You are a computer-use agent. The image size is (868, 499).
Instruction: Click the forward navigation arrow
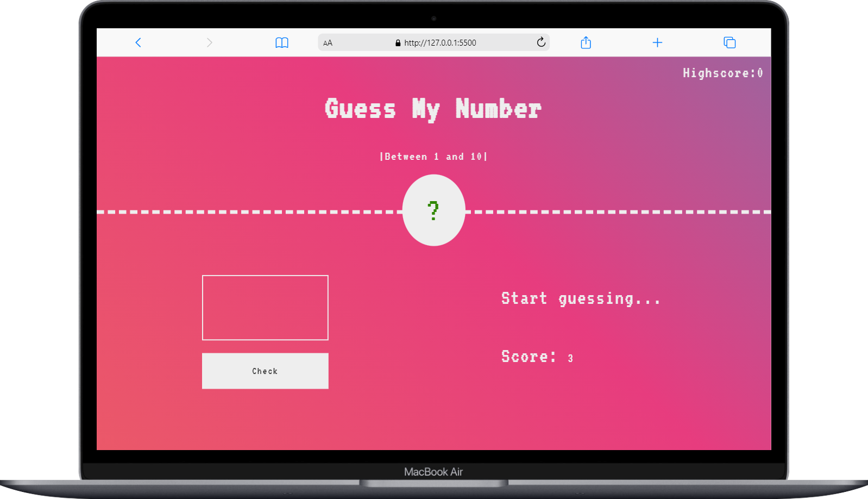point(209,42)
